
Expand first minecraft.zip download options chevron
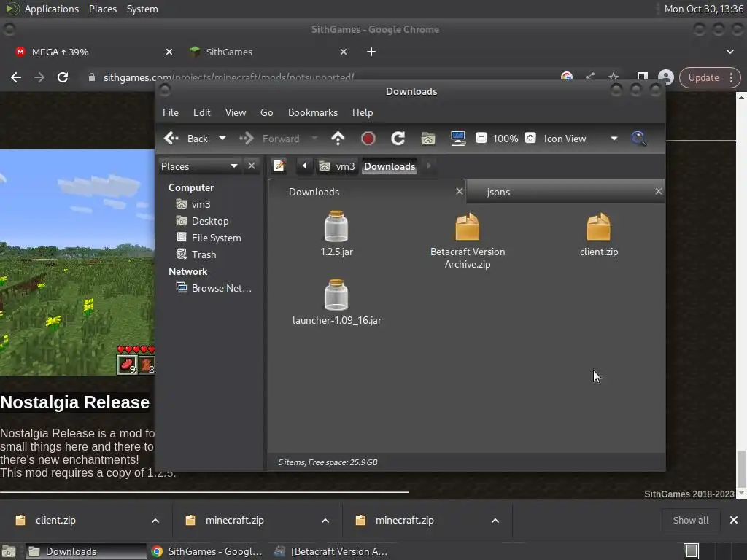tap(325, 521)
